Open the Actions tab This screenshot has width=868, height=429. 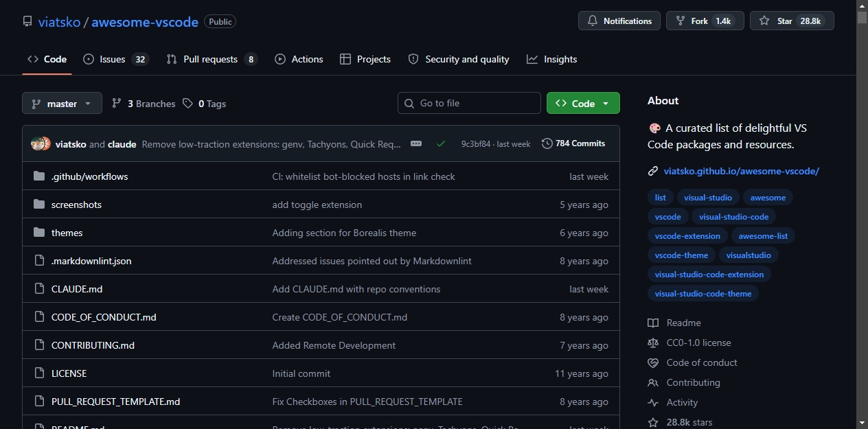pyautogui.click(x=299, y=59)
